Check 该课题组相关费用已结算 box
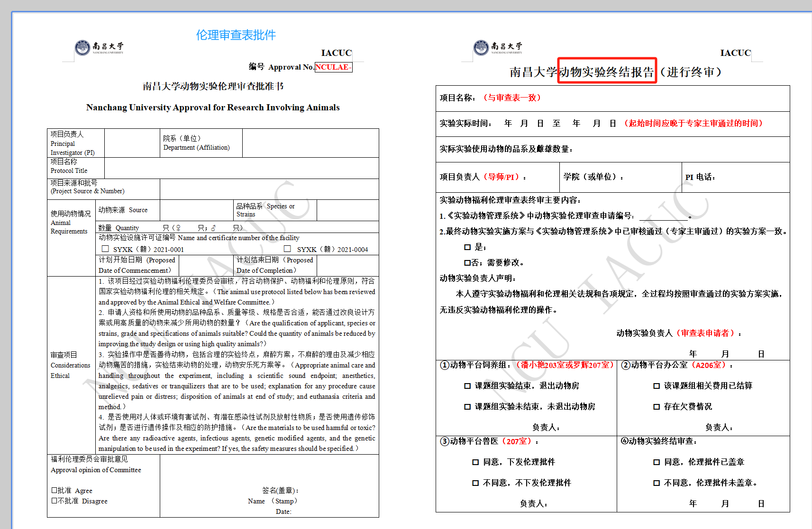Viewport: 812px width, 529px height. 657,386
